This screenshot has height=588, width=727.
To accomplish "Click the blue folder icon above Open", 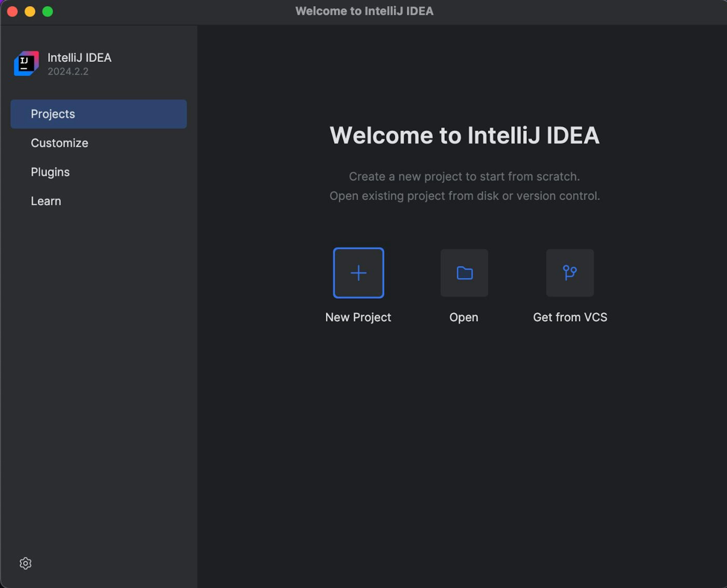I will (x=464, y=273).
